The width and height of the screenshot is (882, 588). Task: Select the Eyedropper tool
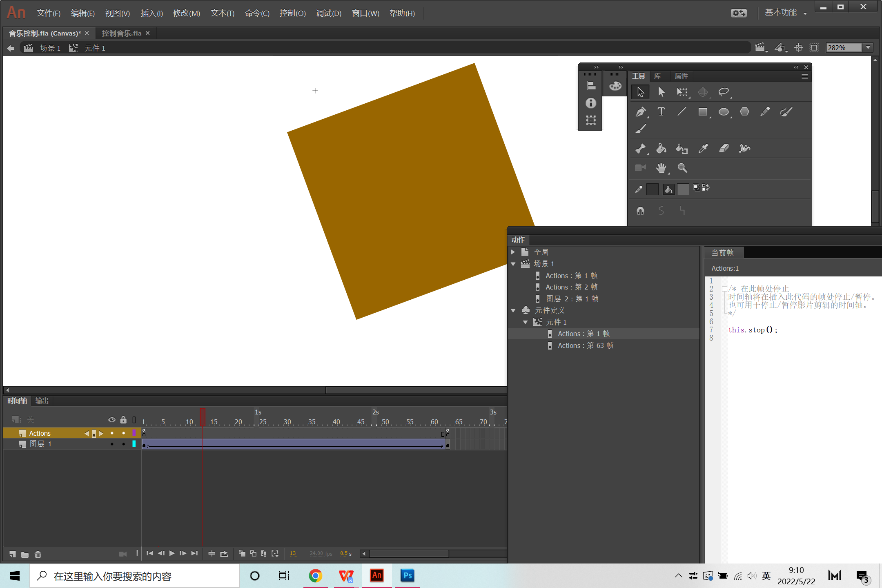(x=703, y=149)
